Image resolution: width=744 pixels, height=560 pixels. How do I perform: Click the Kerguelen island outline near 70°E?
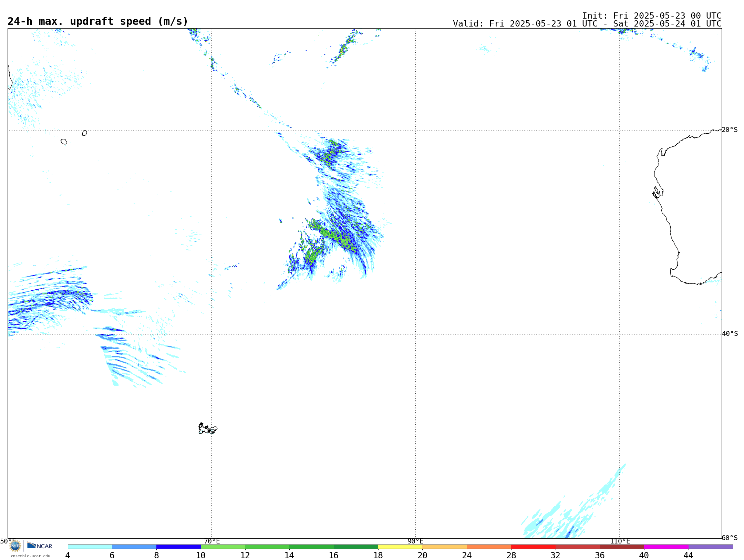pos(208,428)
